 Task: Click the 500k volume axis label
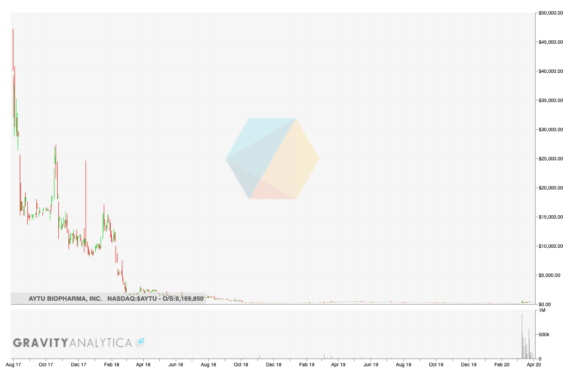543,335
